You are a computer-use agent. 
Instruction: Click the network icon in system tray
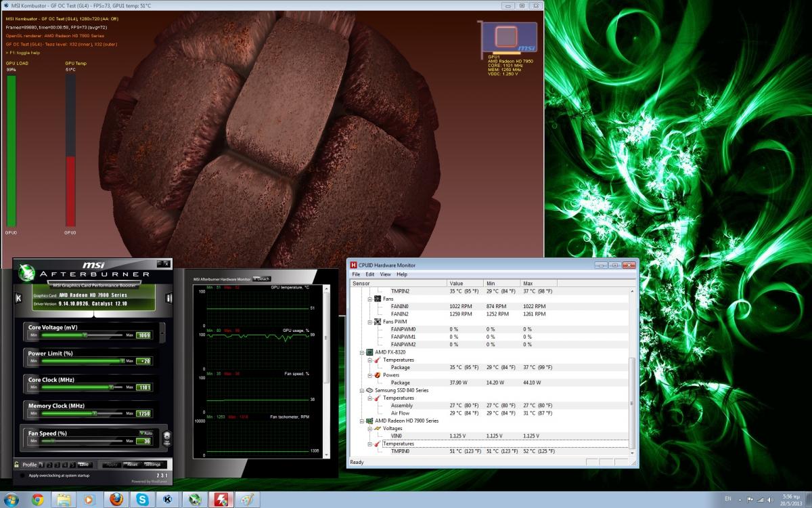tap(760, 499)
